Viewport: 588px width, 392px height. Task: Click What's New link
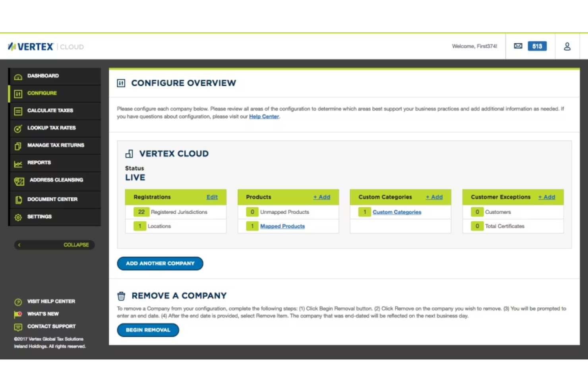43,314
